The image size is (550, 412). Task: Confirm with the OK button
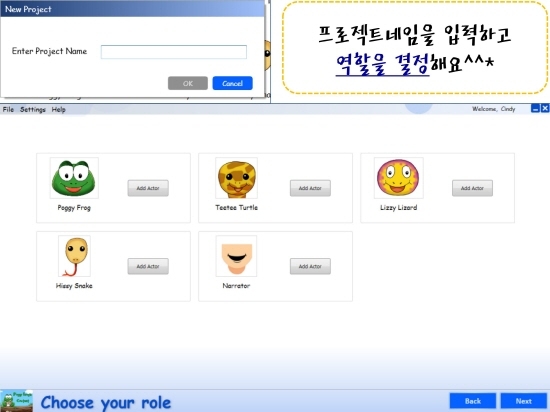[x=188, y=83]
